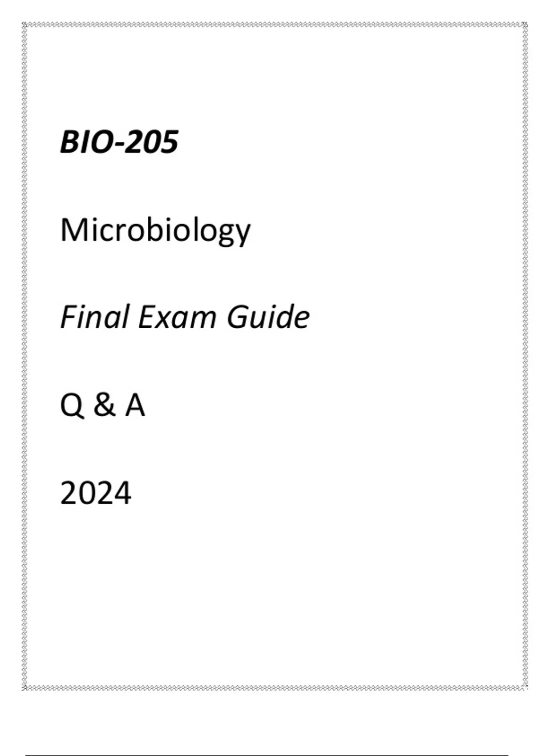The width and height of the screenshot is (534, 756).
Task: Click the horizontal line at the page bottom
Action: pos(267,755)
